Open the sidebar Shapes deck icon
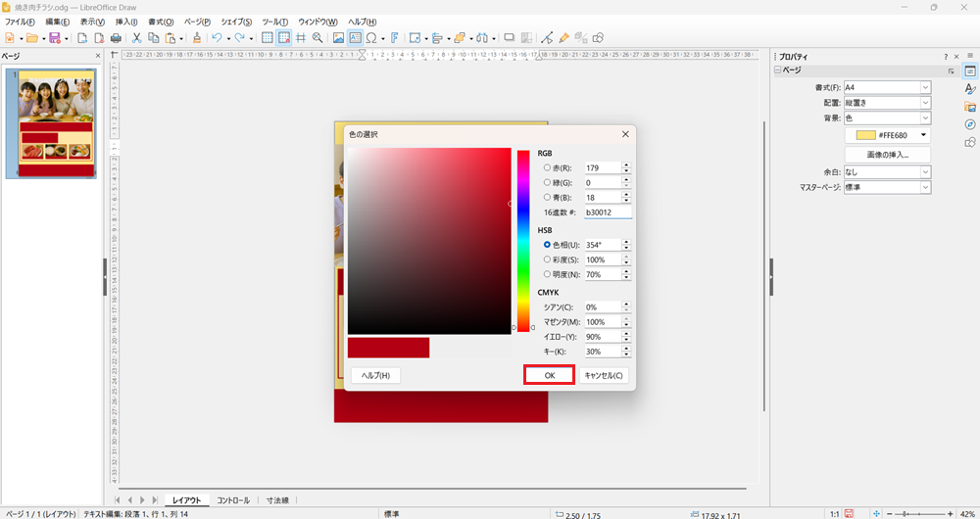Viewport: 980px width, 519px height. 970,142
